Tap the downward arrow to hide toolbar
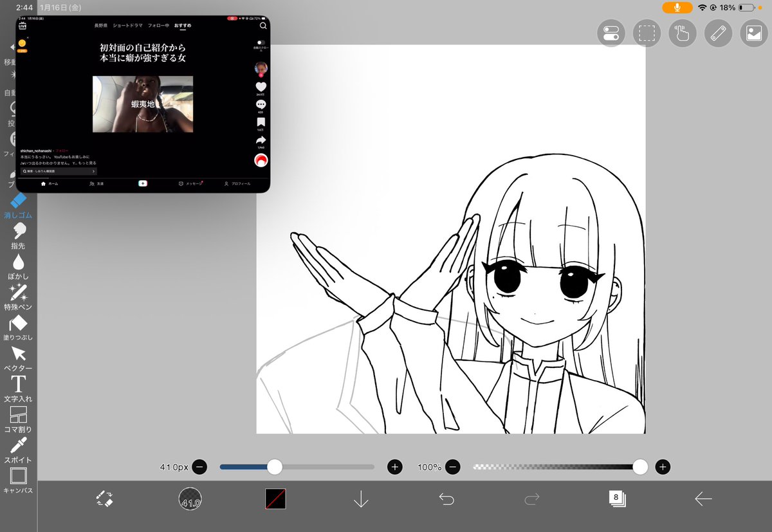 (x=361, y=499)
